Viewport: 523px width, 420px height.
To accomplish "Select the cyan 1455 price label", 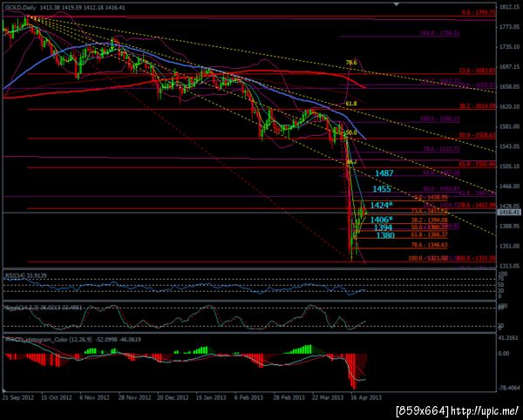I will pos(382,189).
